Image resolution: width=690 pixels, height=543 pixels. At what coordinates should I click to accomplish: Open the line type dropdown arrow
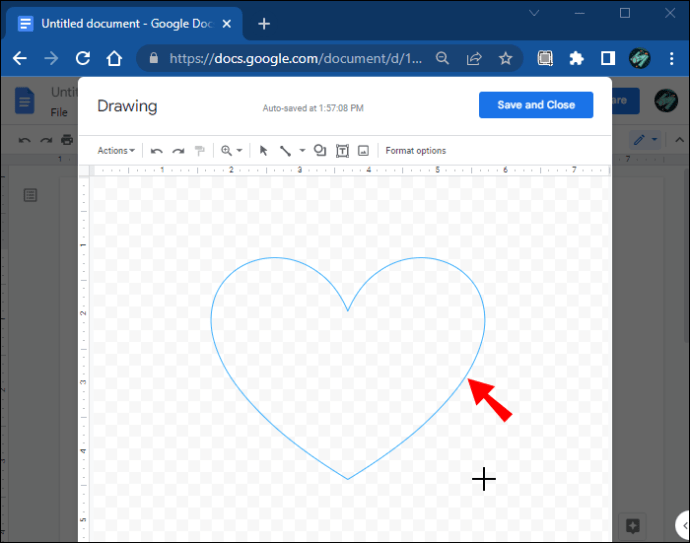[302, 151]
